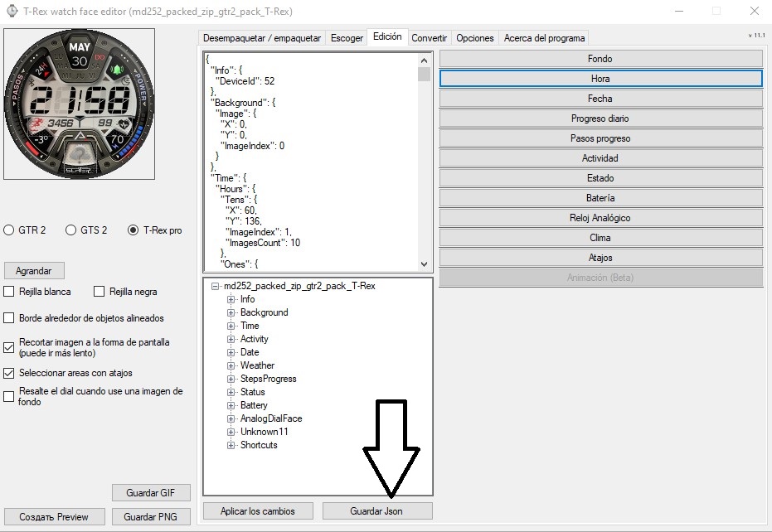This screenshot has width=772, height=532.
Task: Collapse the root md252_packed tree node
Action: (216, 286)
